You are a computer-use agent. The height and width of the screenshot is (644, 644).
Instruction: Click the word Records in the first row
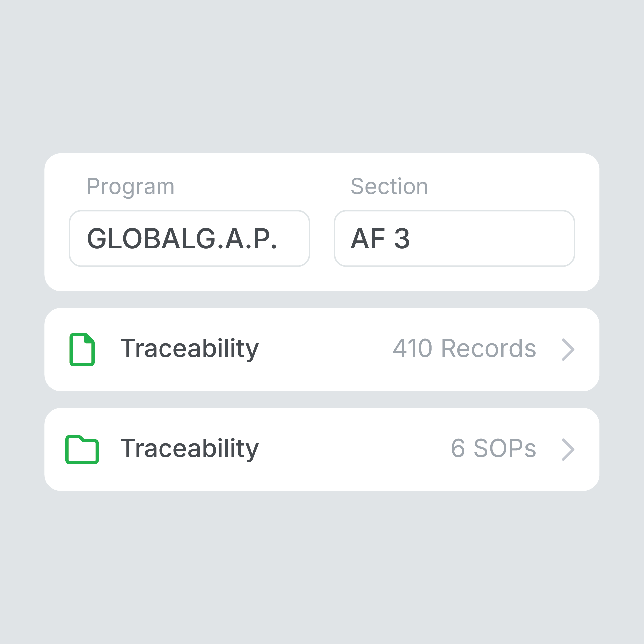(x=489, y=349)
